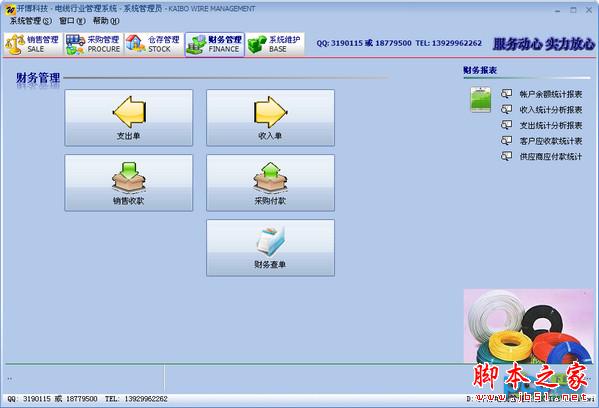Click the truck icon on PROCURE tab

[x=75, y=45]
